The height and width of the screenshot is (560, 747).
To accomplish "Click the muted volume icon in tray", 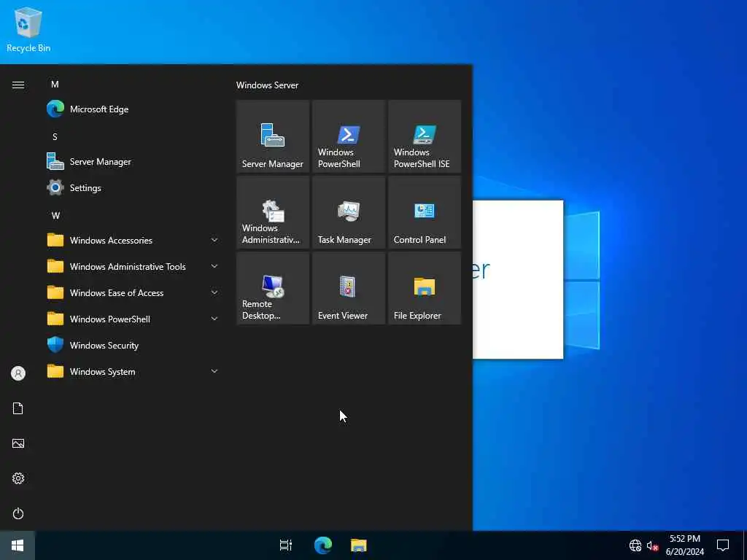I will coord(652,545).
